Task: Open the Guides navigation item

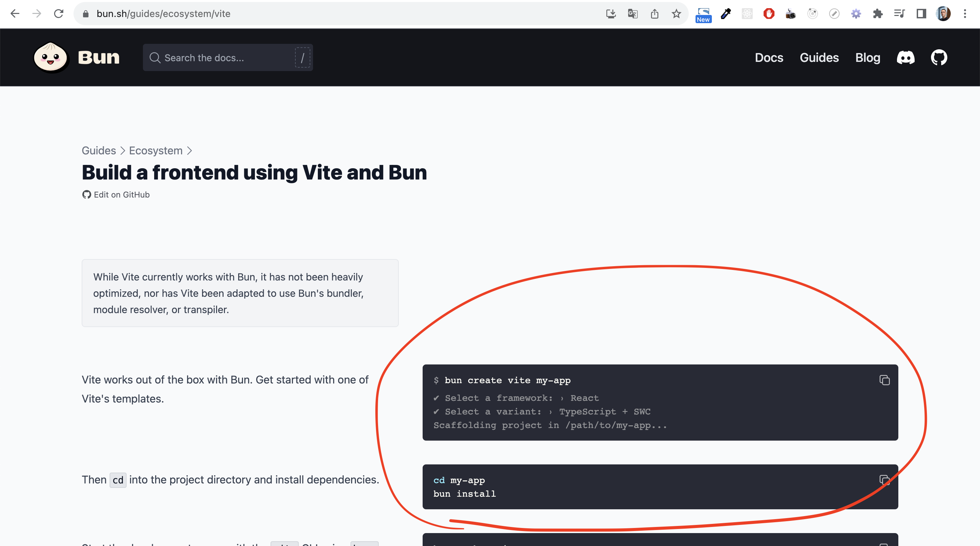Action: [819, 57]
